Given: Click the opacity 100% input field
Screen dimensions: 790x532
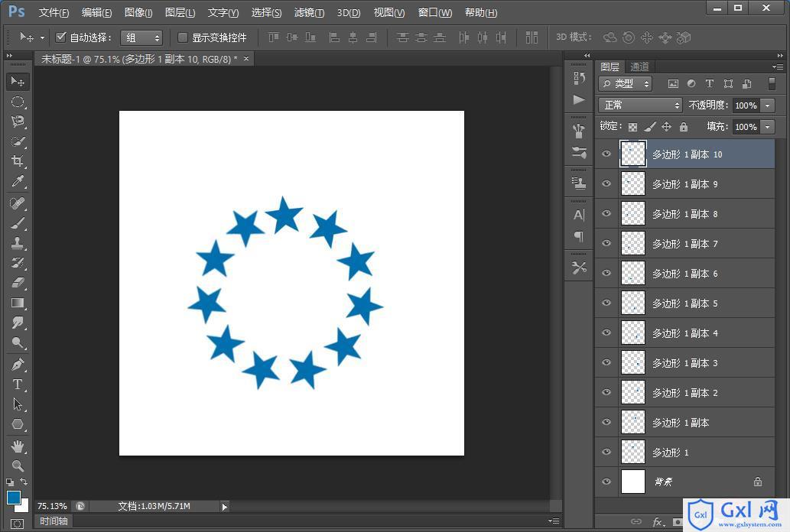Looking at the screenshot, I should point(746,105).
